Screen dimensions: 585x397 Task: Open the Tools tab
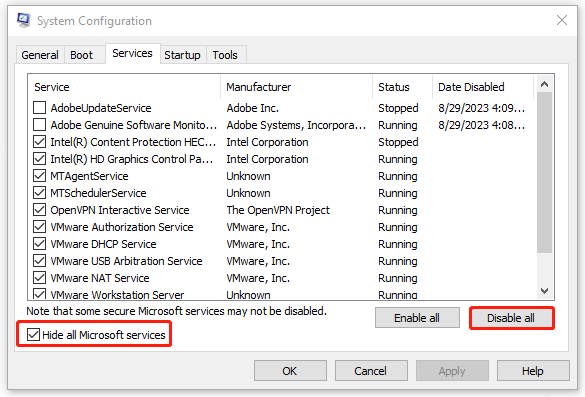pyautogui.click(x=225, y=55)
